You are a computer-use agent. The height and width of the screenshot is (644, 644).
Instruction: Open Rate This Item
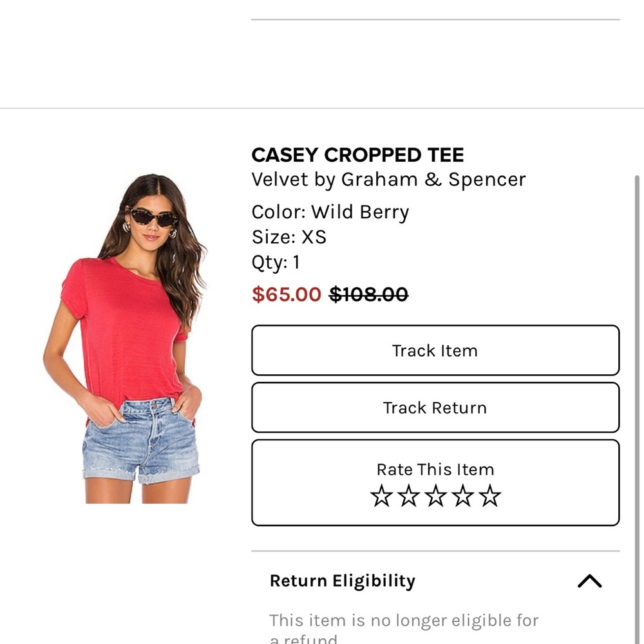click(435, 469)
